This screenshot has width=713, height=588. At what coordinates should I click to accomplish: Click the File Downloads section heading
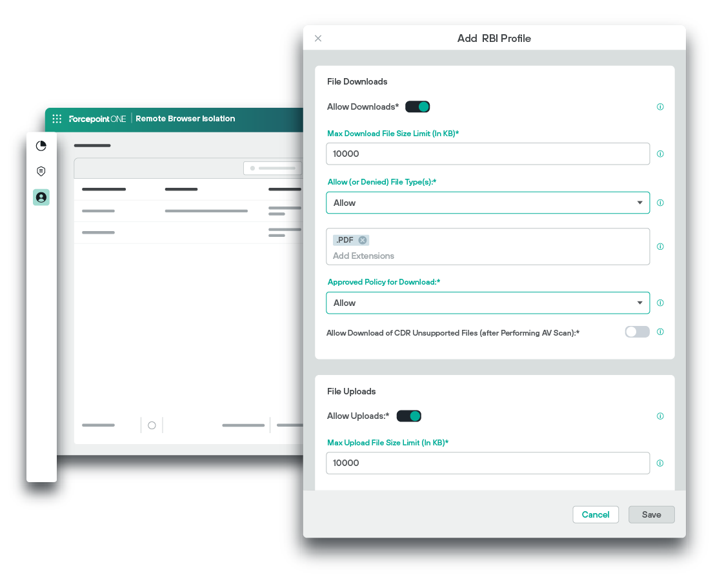pos(357,82)
